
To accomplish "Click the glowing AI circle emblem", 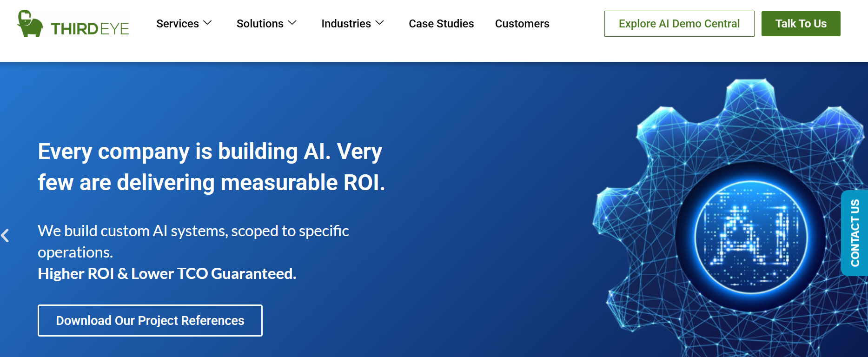I will click(751, 237).
